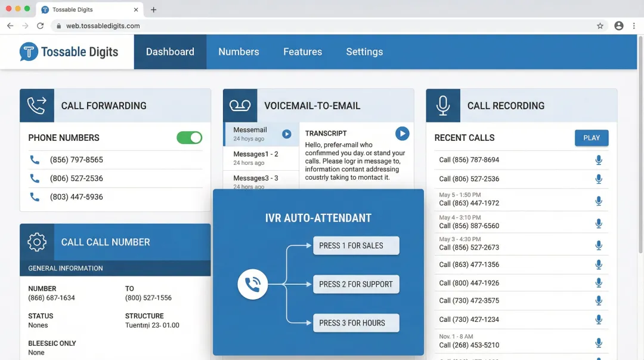Click the PLAY button under Recent Calls
The width and height of the screenshot is (644, 360).
(592, 138)
